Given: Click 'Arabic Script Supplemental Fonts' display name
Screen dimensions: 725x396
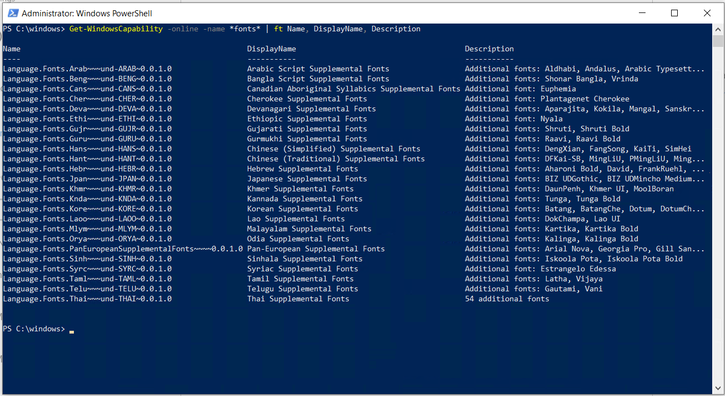Looking at the screenshot, I should tap(318, 69).
